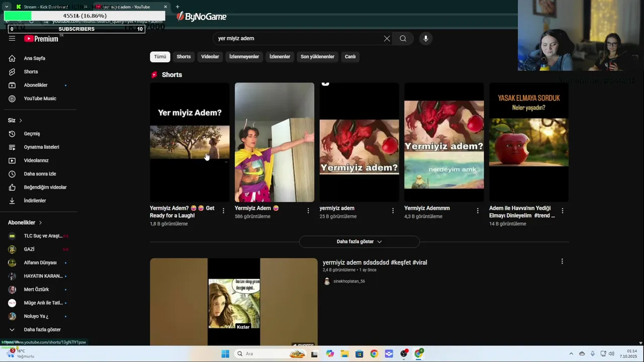Select the Shorts filter chip
This screenshot has width=644, height=362.
coord(184,57)
